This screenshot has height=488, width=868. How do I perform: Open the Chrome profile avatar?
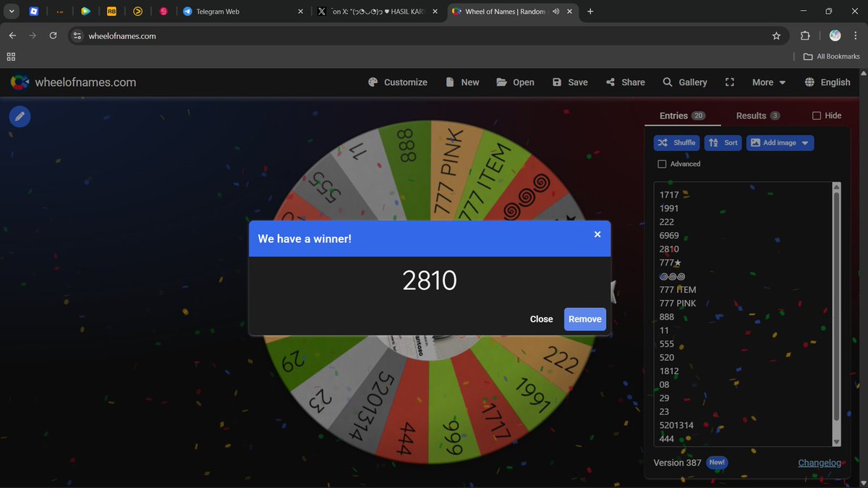pos(835,35)
